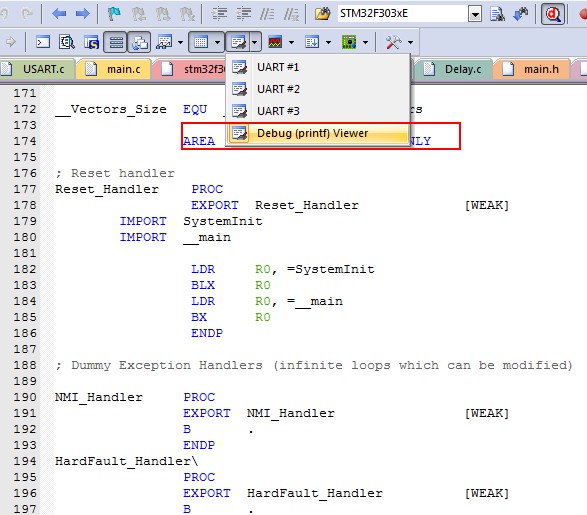Open Incremental Find with the arrow binoculars icon
Viewport: 587px width, 515px height.
[521, 14]
